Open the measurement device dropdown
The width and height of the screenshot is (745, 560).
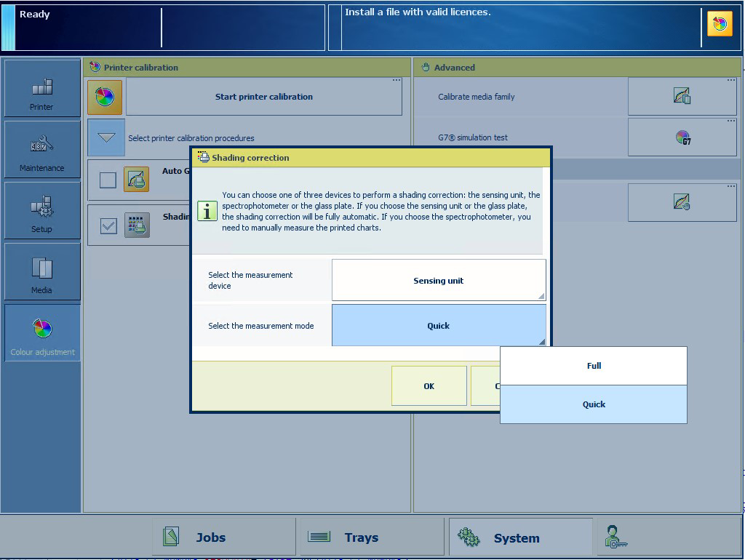438,281
